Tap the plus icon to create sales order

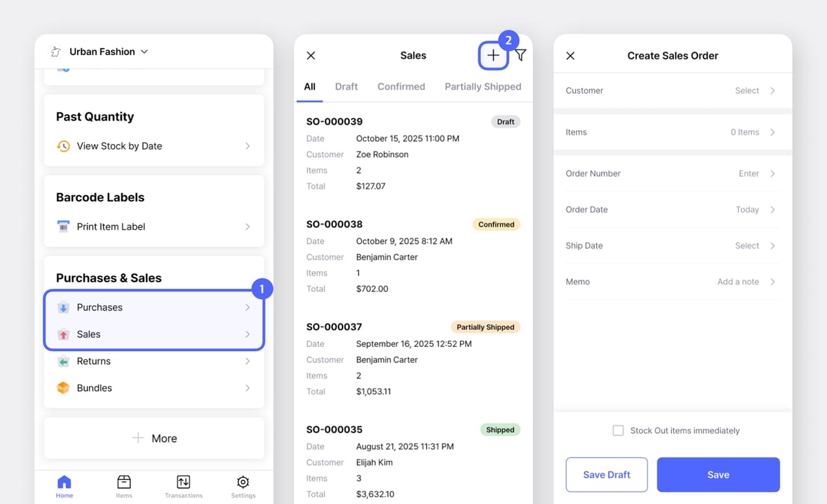coord(493,55)
